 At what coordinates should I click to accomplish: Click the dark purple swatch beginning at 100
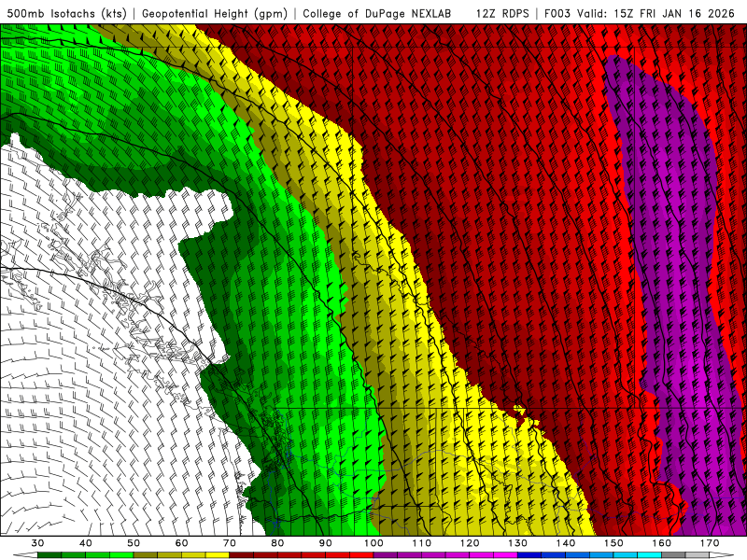coord(386,555)
